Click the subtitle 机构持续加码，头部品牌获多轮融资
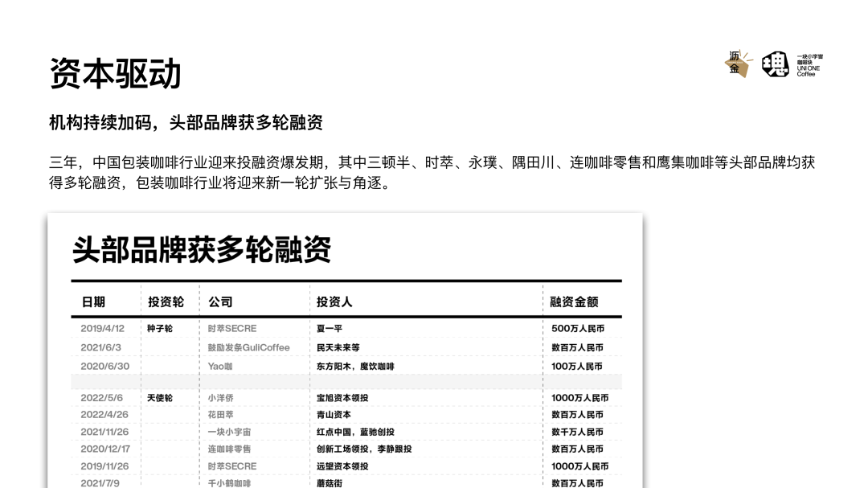Viewport: 868px width, 488px height. (186, 123)
